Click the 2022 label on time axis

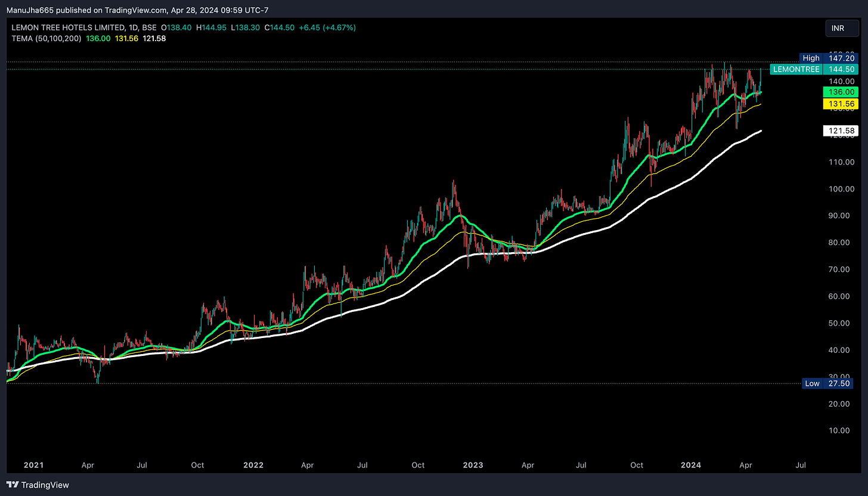(254, 464)
